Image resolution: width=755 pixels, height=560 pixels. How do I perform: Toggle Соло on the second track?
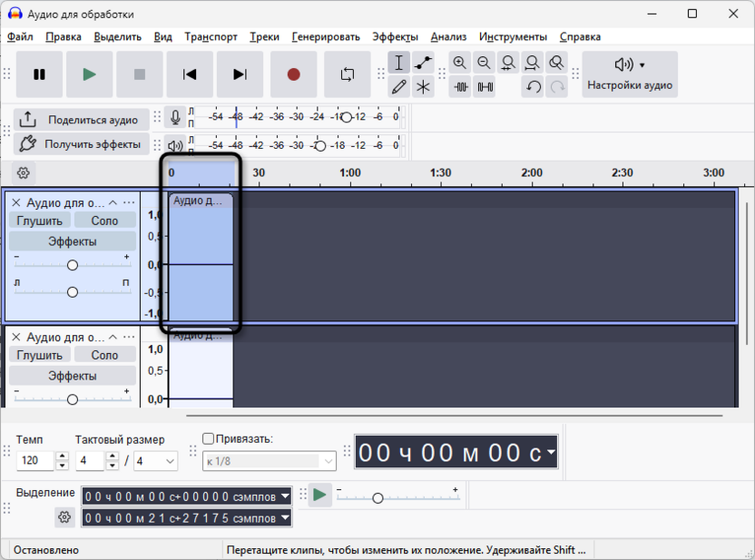tap(104, 355)
